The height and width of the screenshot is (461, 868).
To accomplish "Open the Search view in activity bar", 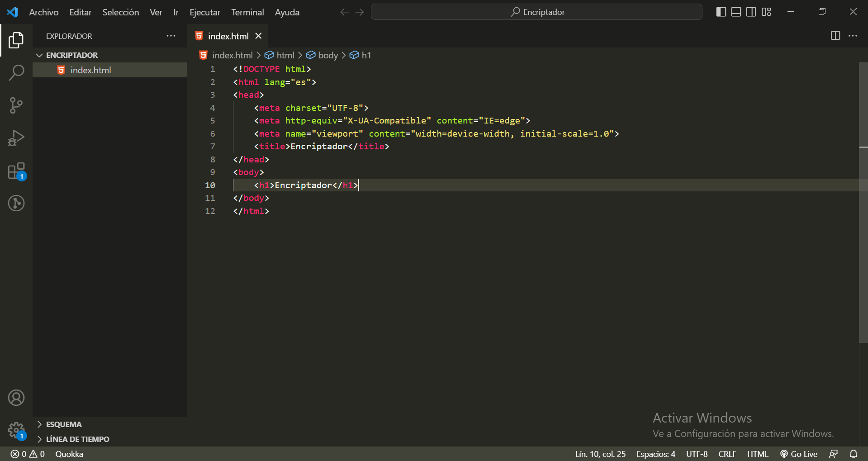I will tap(16, 72).
